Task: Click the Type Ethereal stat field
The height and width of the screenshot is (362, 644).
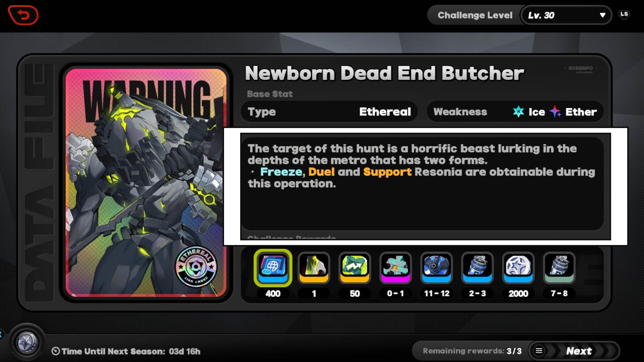Action: [x=329, y=112]
